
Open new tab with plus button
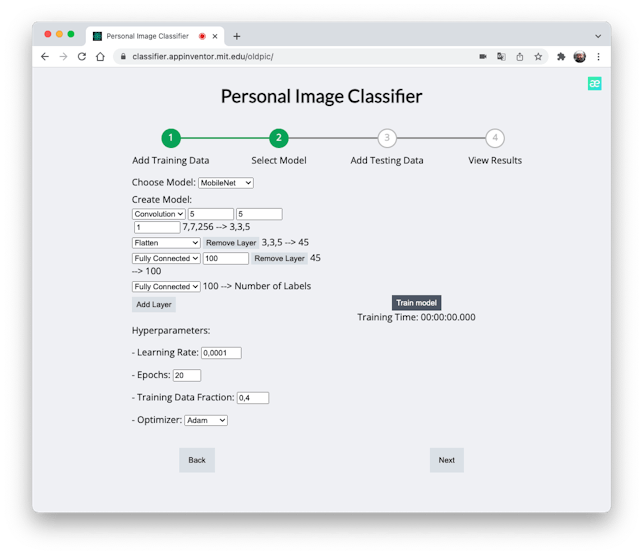[x=237, y=36]
